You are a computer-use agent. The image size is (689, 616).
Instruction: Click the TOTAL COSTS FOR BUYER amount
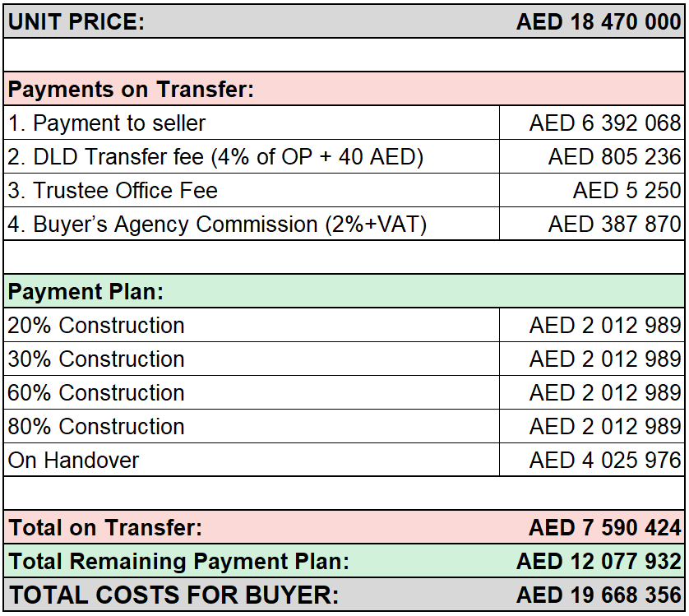(x=599, y=595)
